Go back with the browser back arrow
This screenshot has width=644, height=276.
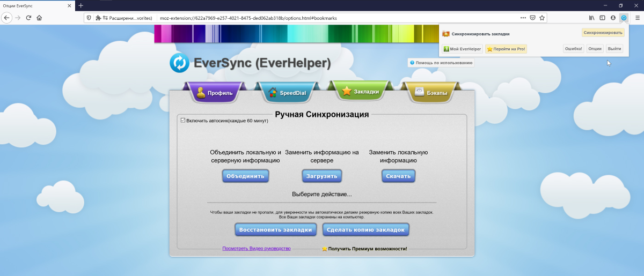coord(6,18)
